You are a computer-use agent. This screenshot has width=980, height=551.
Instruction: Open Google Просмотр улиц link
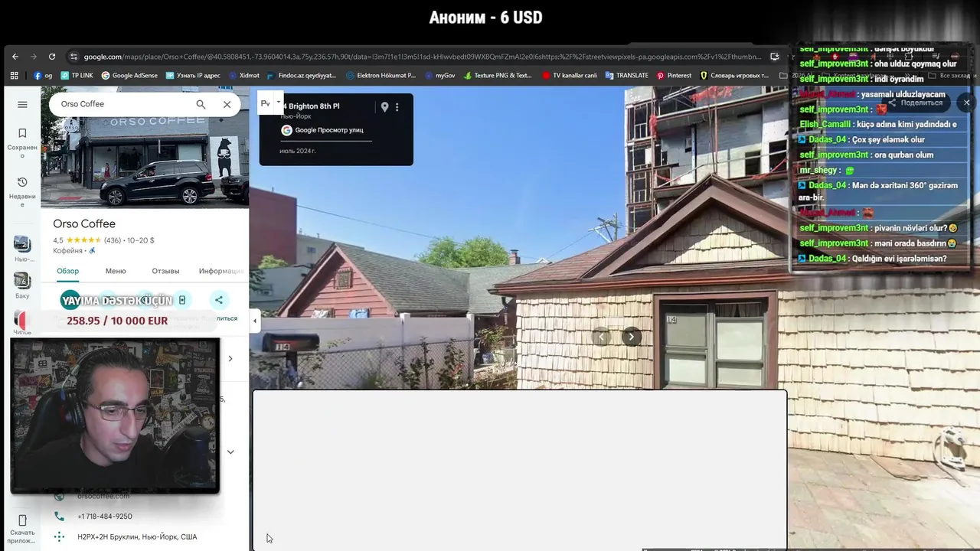[329, 130]
